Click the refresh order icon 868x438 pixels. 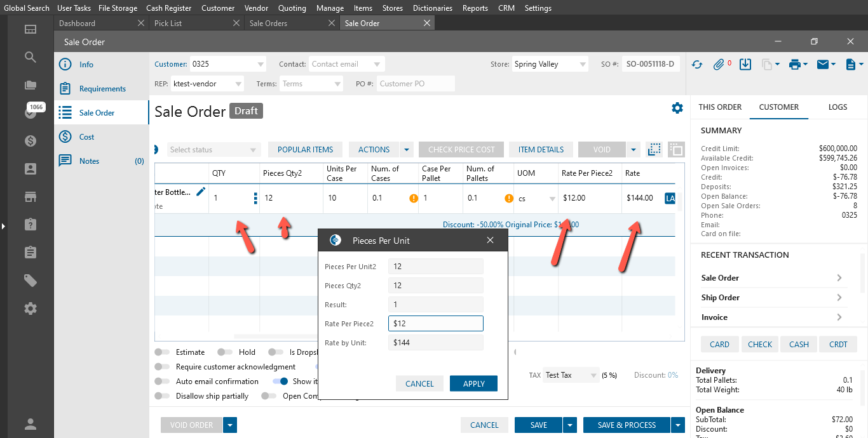697,64
